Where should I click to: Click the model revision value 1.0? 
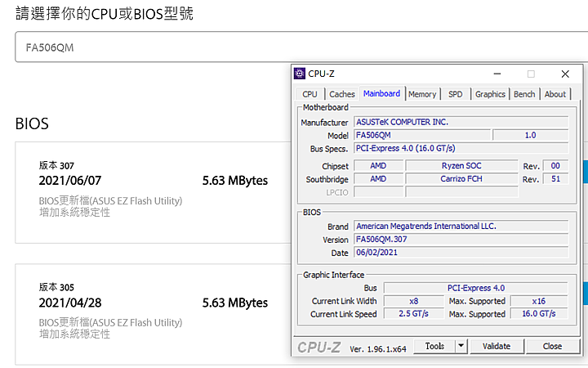point(530,135)
